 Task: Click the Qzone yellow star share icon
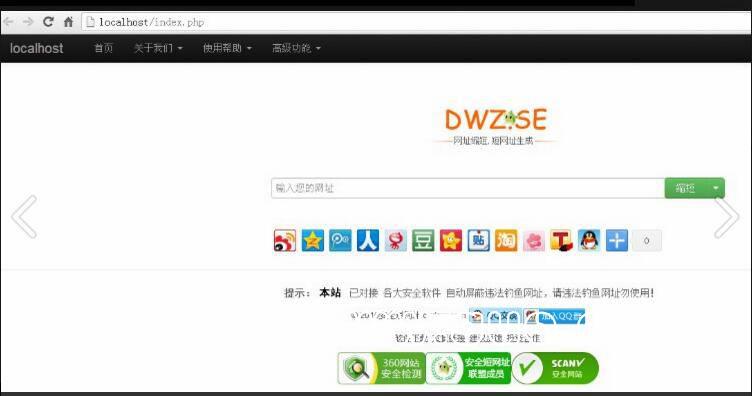(x=313, y=241)
